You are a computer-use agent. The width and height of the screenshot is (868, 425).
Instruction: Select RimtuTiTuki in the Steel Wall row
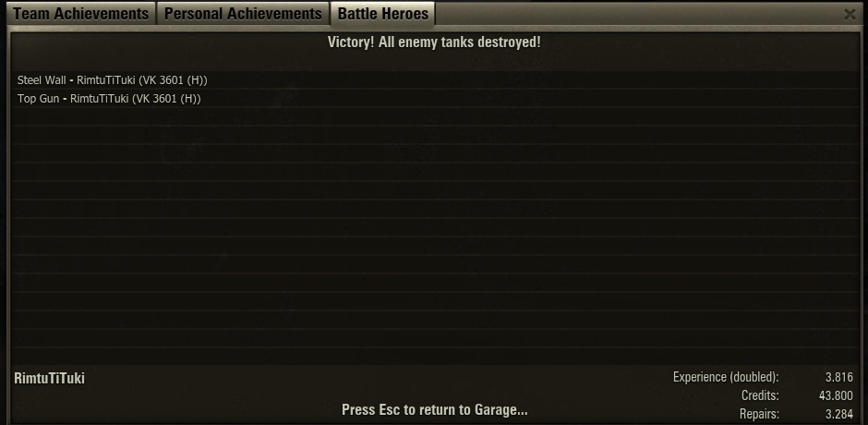pos(106,79)
